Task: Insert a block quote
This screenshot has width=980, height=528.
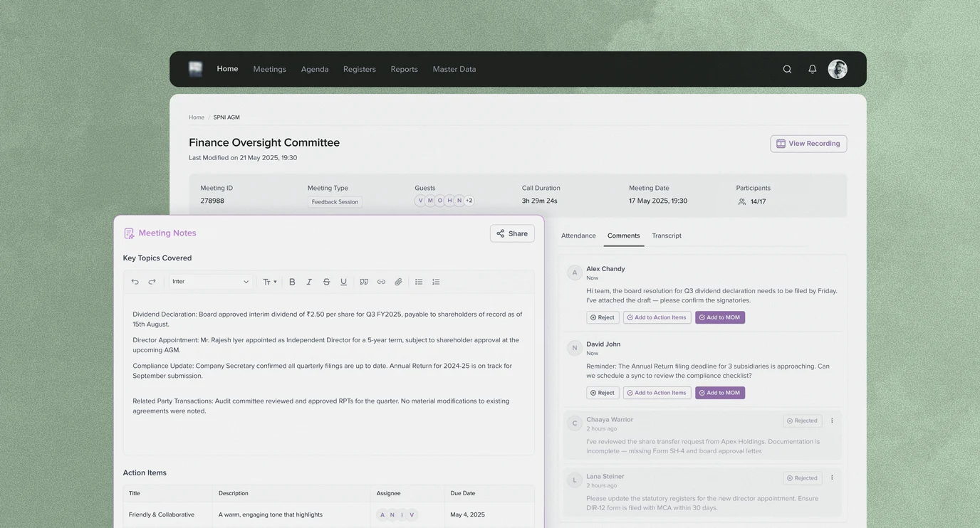Action: [364, 282]
